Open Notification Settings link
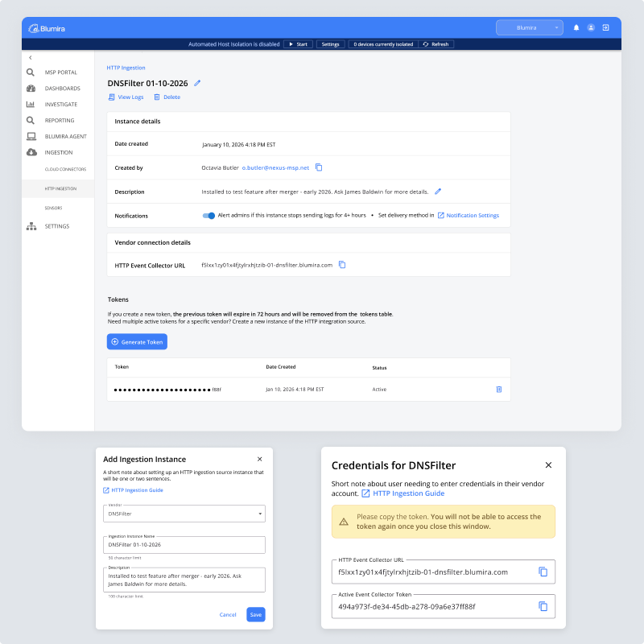This screenshot has width=644, height=644. click(x=469, y=215)
